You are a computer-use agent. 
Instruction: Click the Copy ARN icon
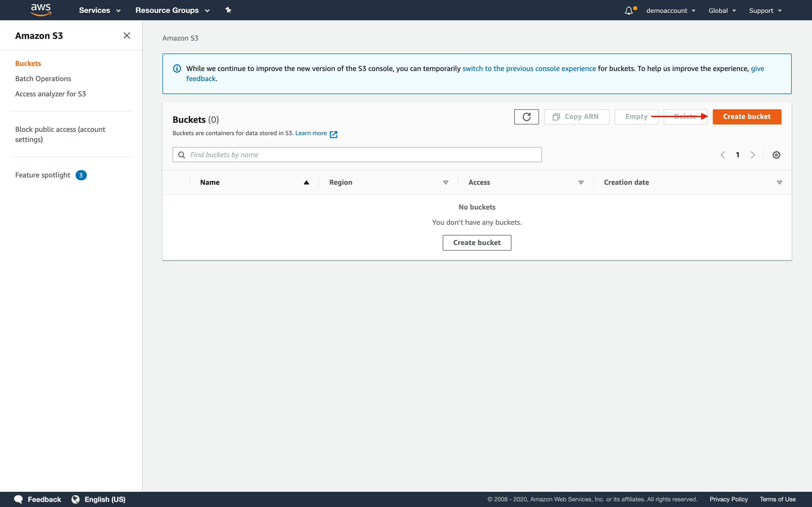[576, 116]
